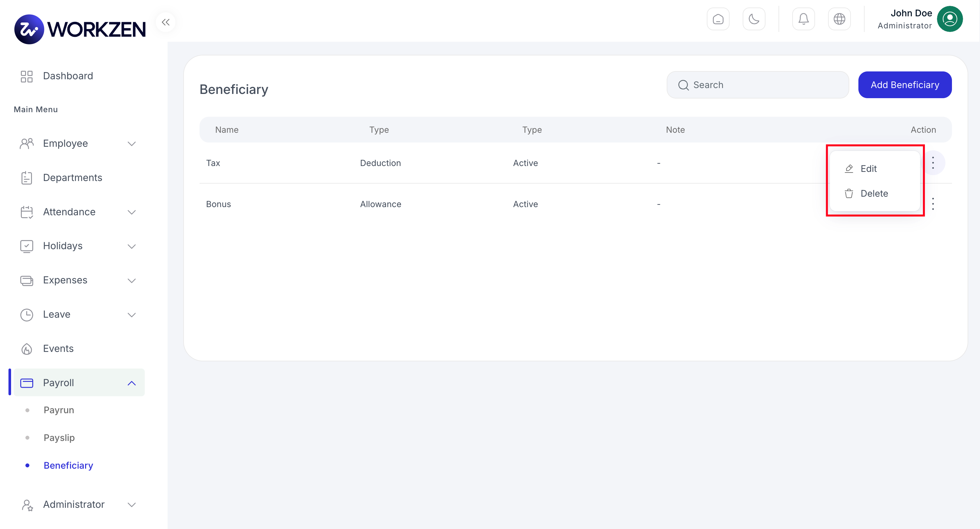
Task: Expand the Expenses menu chevron
Action: [x=132, y=281]
